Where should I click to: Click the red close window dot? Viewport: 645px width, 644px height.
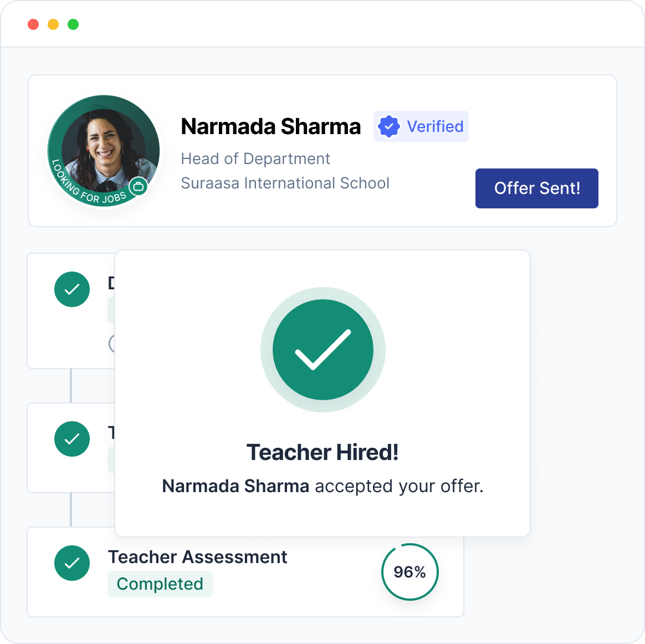(x=33, y=24)
